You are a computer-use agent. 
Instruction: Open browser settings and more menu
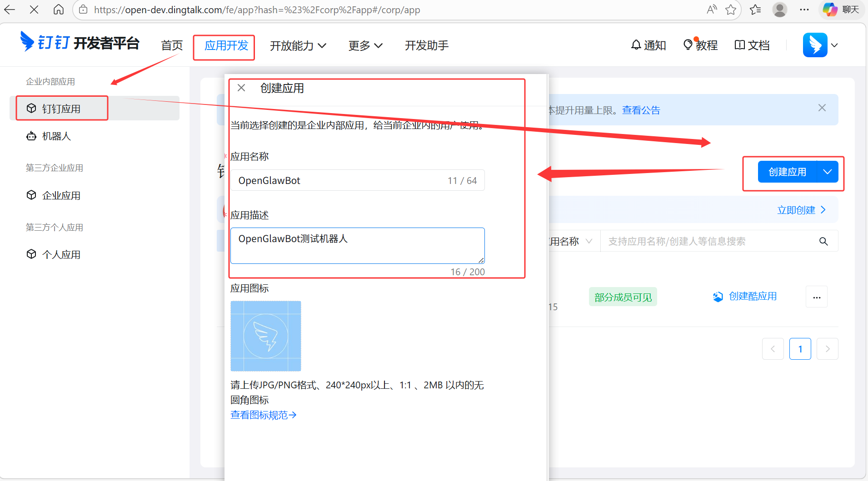tap(804, 10)
